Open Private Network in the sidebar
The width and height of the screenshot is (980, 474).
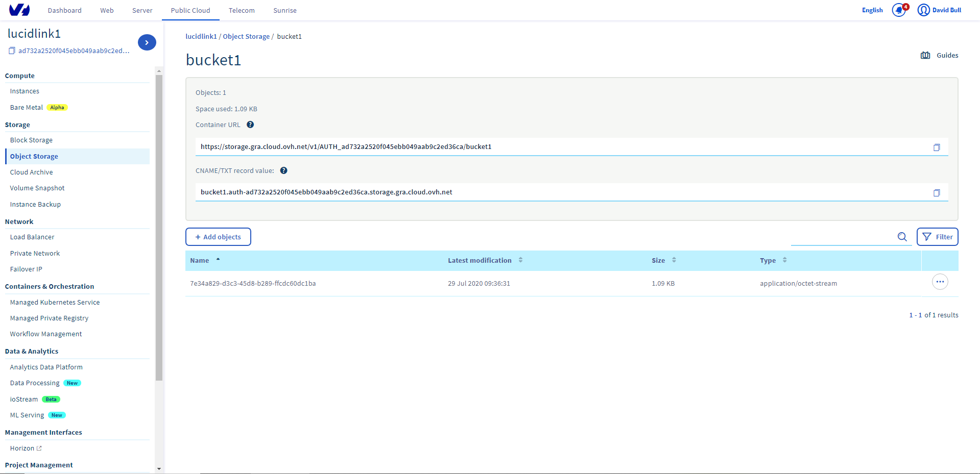click(35, 254)
